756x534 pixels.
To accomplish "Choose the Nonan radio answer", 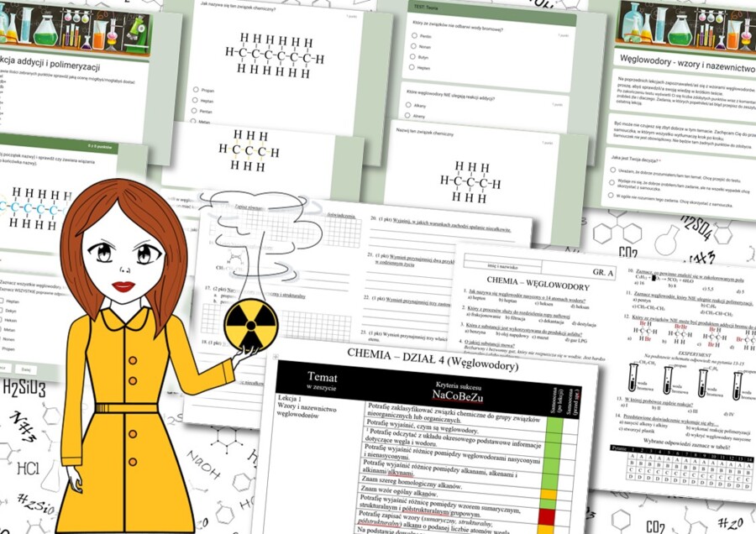I will pos(413,46).
